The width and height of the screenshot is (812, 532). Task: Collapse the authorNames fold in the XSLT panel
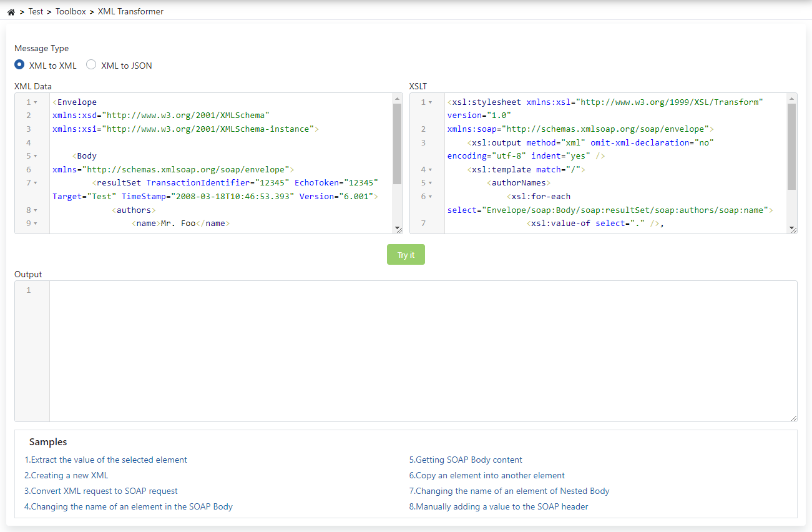(x=430, y=182)
